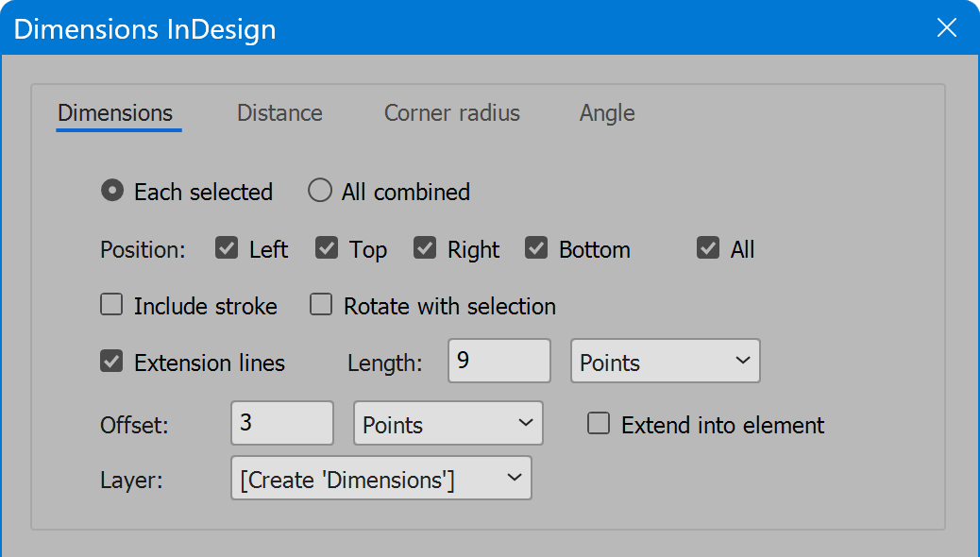The width and height of the screenshot is (980, 557).
Task: Disable the Right position checkbox
Action: (x=424, y=247)
